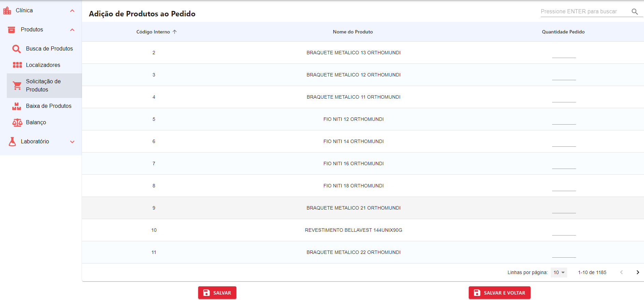Screen dimensions: 644x300
Task: Open the rows per page dropdown
Action: 559,272
